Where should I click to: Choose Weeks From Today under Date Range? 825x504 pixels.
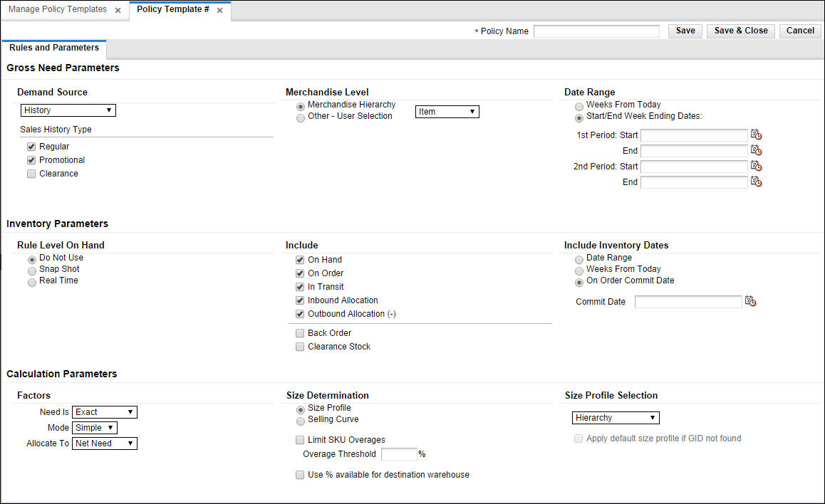pyautogui.click(x=578, y=105)
